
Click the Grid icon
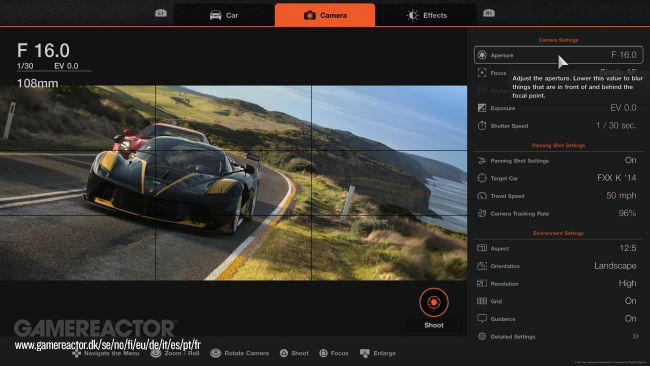pos(482,301)
